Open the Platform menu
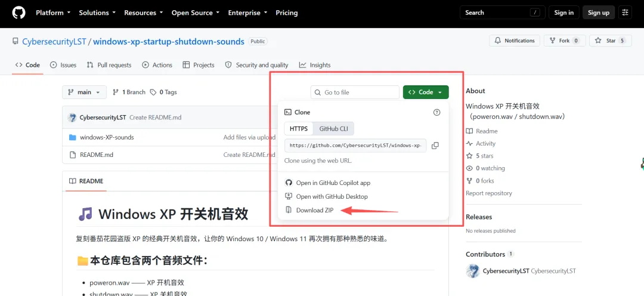Viewport: 644px width, 296px height. (x=53, y=13)
